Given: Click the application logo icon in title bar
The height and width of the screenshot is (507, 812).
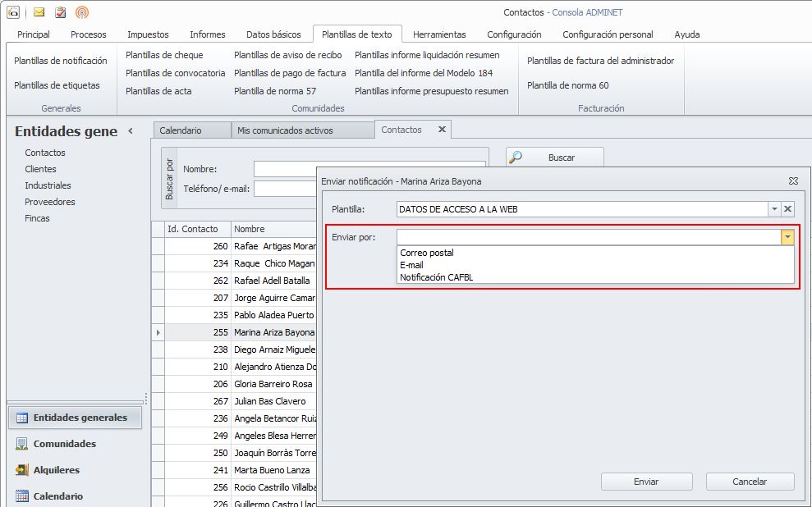Looking at the screenshot, I should coord(13,12).
